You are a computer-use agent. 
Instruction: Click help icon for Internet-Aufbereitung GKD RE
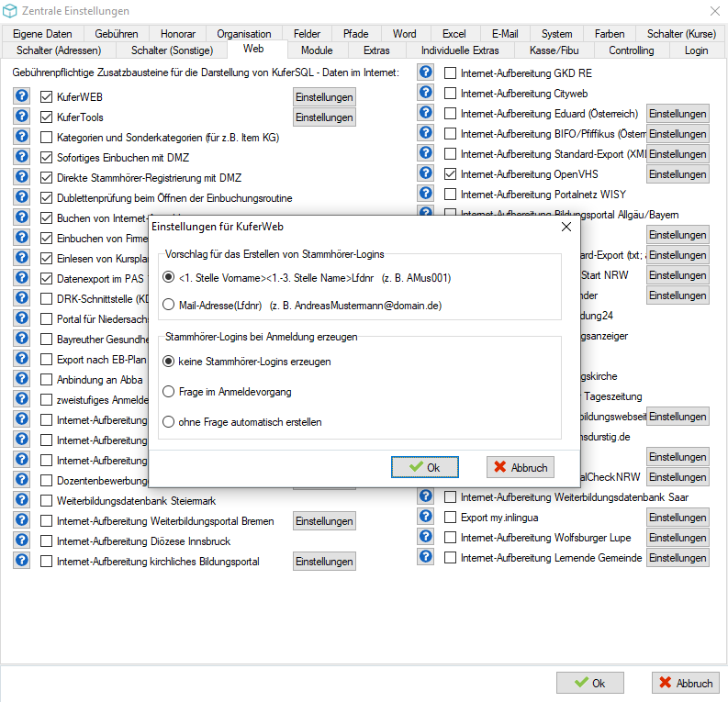425,72
